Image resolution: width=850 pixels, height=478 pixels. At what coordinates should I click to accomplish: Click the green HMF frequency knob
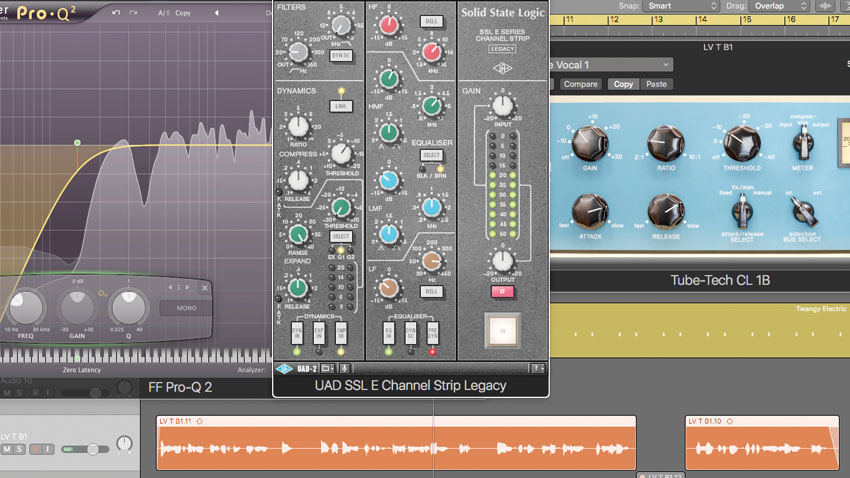[x=432, y=106]
